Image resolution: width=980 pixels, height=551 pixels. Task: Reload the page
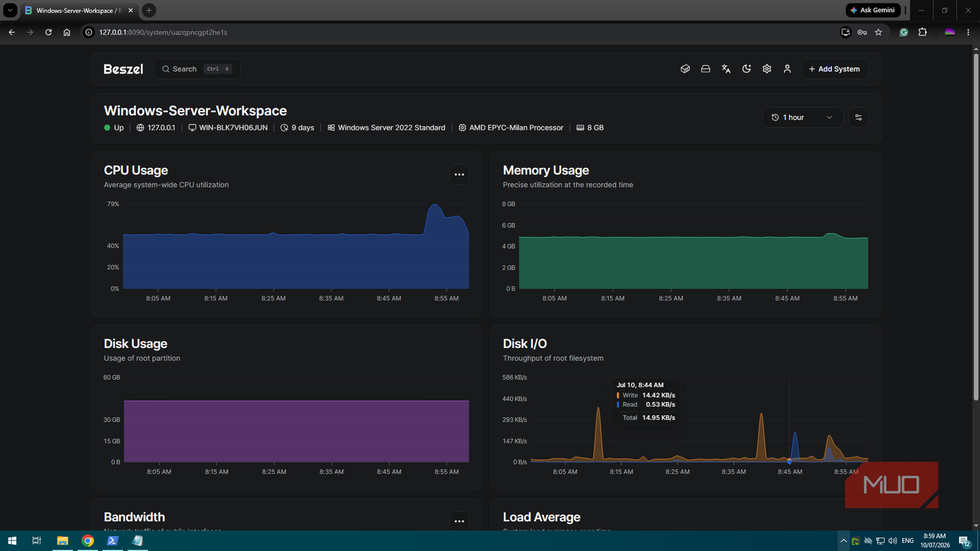48,32
